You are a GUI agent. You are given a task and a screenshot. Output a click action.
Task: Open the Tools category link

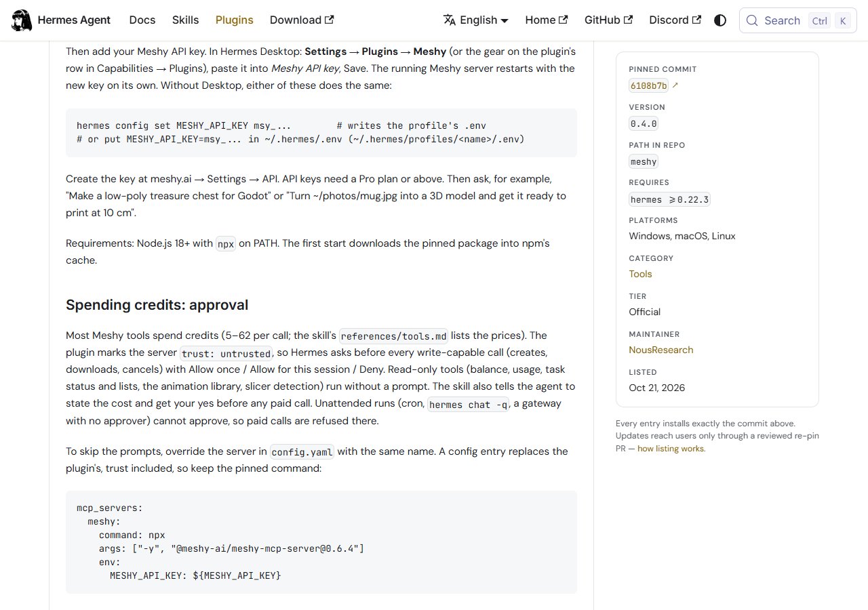(x=640, y=274)
